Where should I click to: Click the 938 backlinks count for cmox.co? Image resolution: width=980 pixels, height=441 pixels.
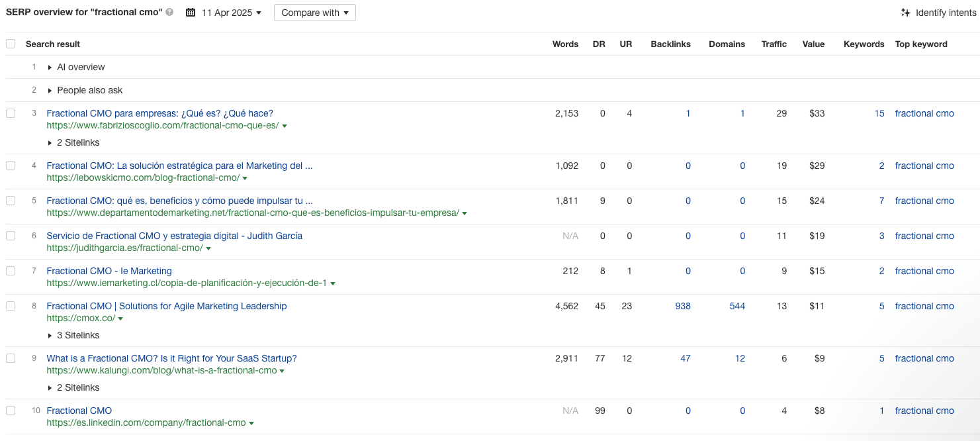[x=683, y=306]
